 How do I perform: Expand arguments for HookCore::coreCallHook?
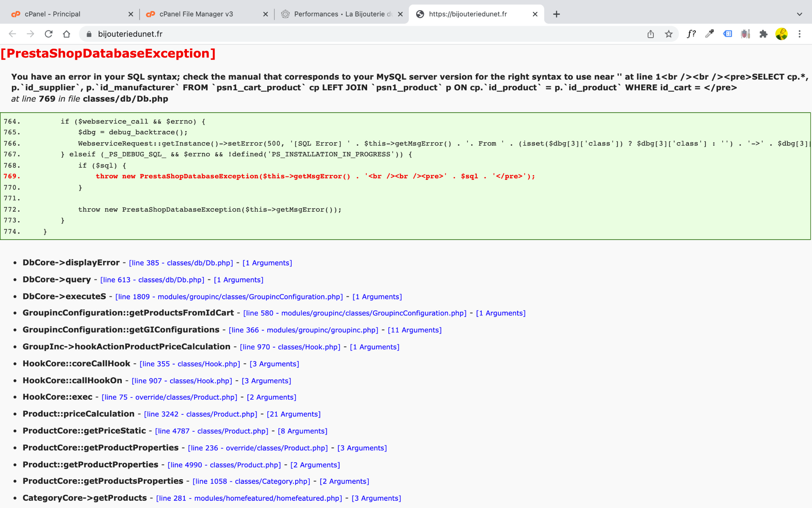[x=274, y=364]
